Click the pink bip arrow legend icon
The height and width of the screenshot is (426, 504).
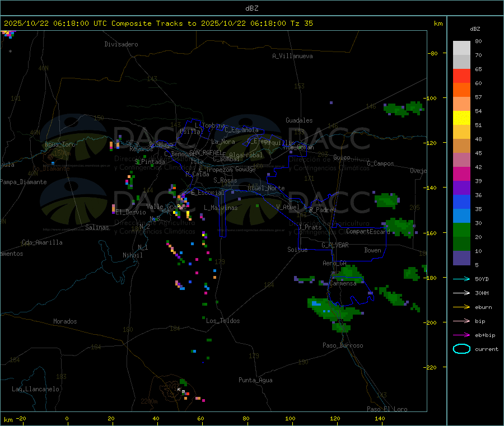[461, 321]
